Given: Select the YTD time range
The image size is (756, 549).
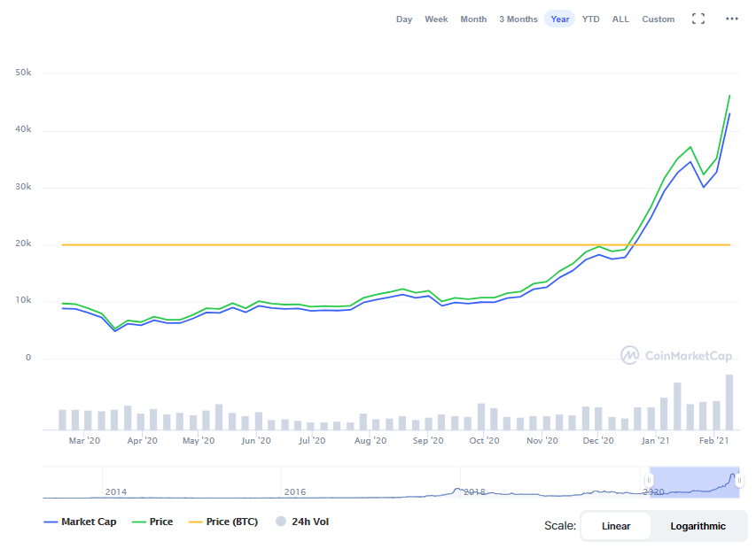Looking at the screenshot, I should (590, 19).
